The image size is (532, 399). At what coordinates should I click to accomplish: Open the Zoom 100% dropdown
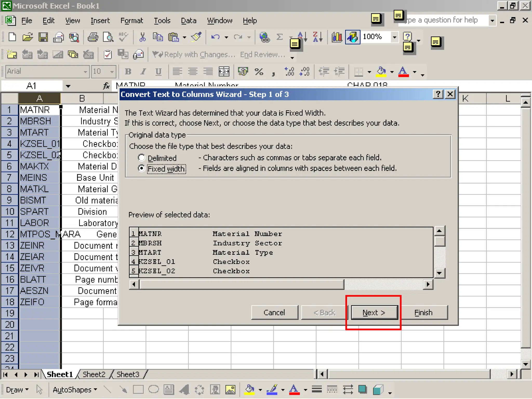coord(394,37)
